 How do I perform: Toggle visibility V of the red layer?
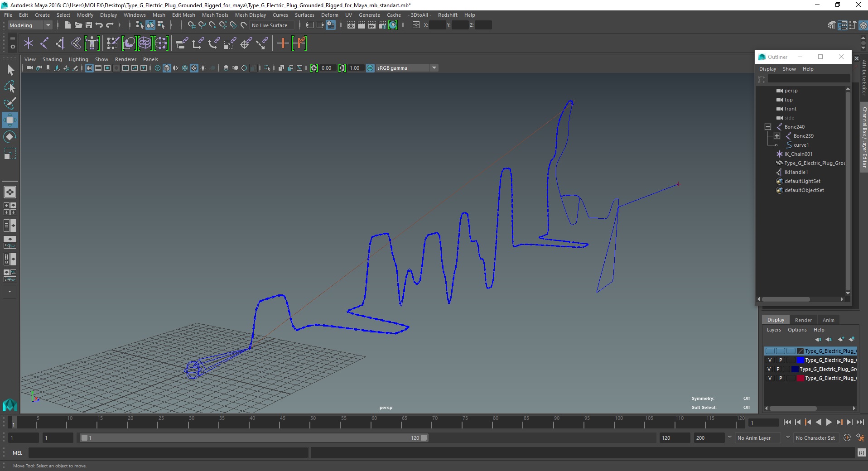click(770, 378)
